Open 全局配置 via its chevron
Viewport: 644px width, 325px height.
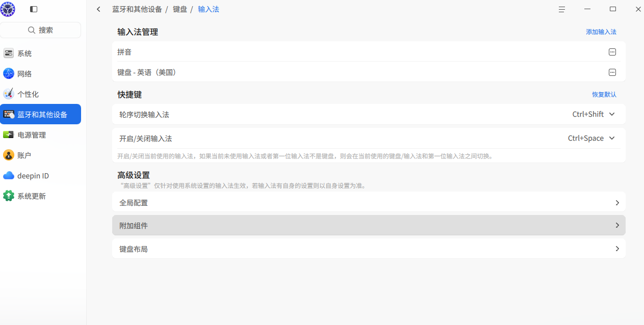pyautogui.click(x=617, y=203)
